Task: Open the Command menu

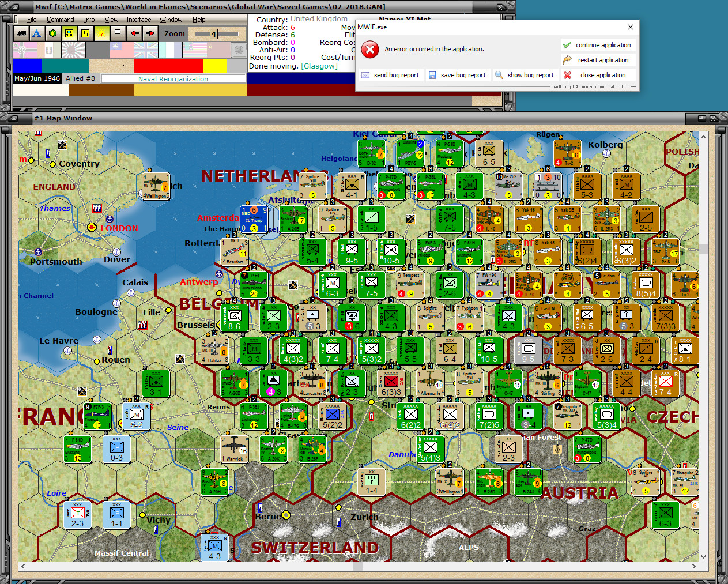Action: coord(61,20)
